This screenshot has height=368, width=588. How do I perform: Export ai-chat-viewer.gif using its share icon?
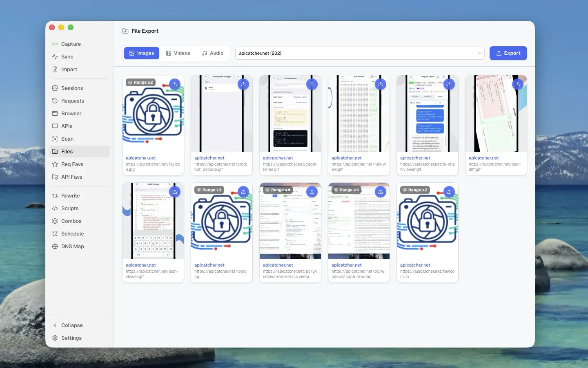pos(449,84)
